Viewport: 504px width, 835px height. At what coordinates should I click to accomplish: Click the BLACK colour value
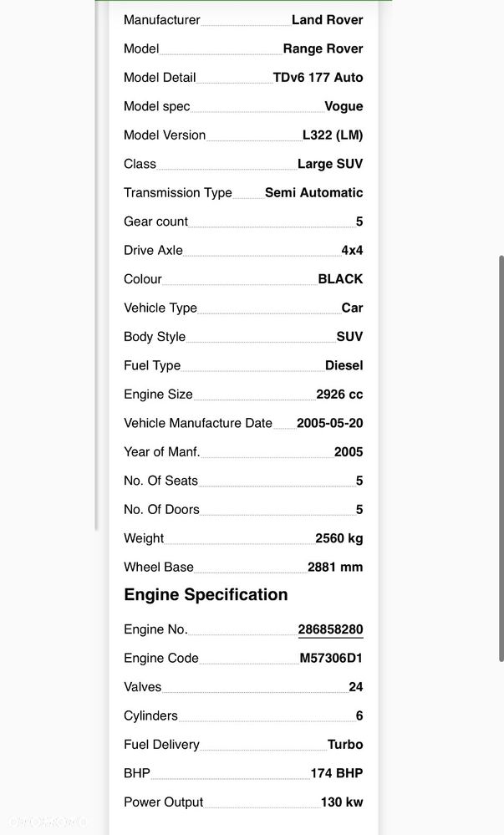tap(340, 279)
